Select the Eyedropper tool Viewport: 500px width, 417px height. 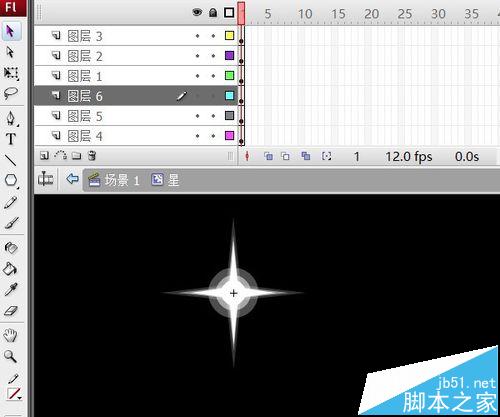11,290
